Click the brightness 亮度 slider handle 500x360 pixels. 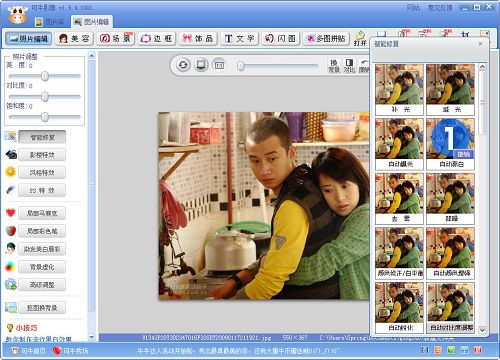pos(45,76)
